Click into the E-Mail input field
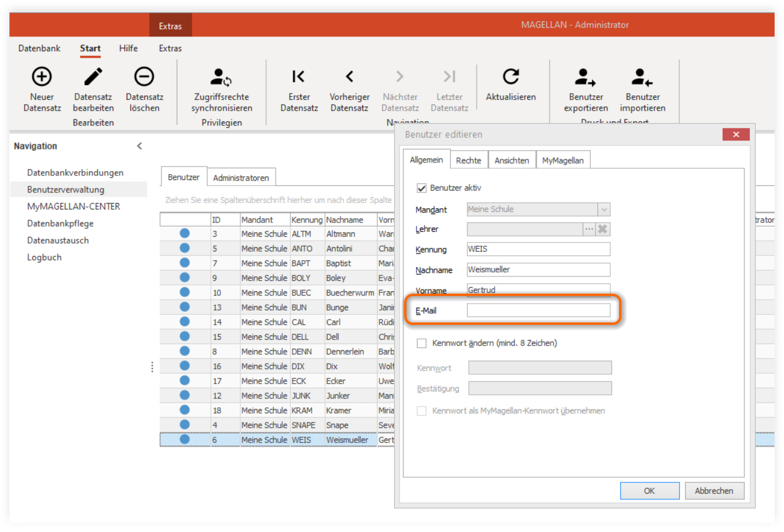This screenshot has height=532, width=784. pos(538,310)
